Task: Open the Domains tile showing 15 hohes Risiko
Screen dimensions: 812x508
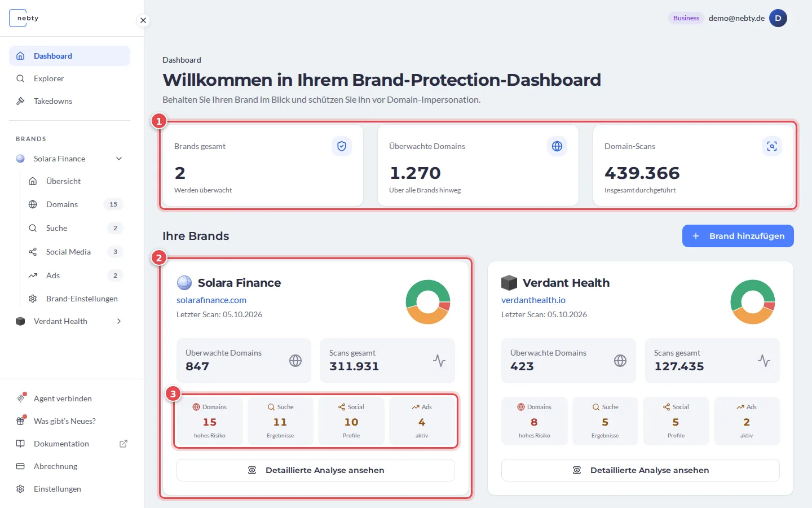Action: [x=210, y=421]
